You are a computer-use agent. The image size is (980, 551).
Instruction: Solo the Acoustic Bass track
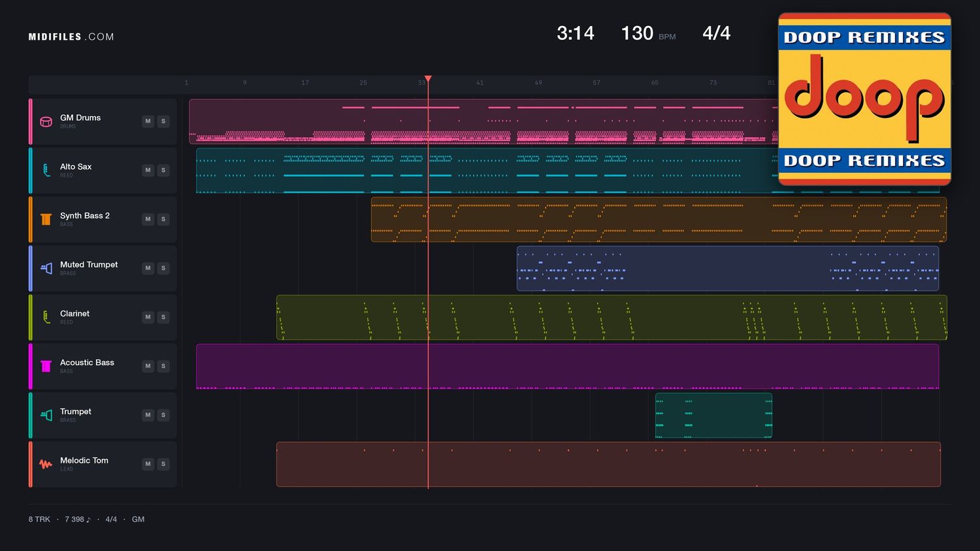(163, 366)
